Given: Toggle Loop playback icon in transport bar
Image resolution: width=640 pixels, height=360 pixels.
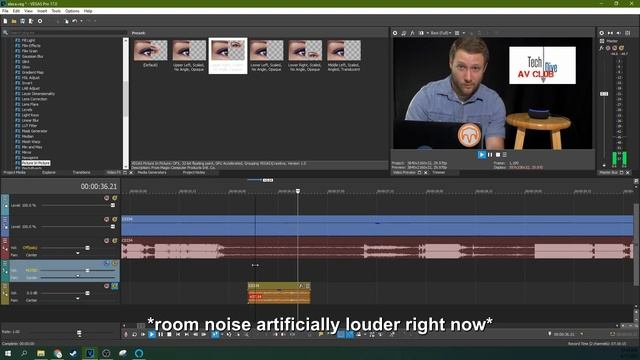Looking at the screenshot, I should [x=134, y=334].
